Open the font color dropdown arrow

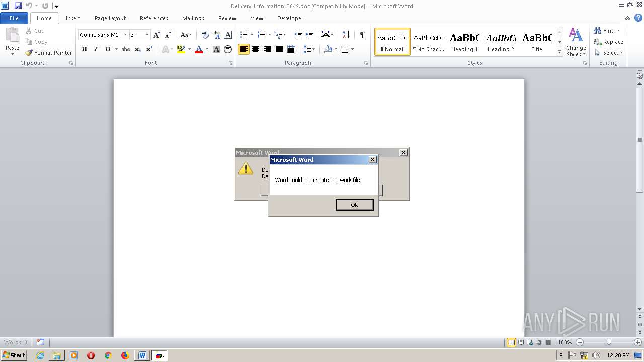point(207,49)
